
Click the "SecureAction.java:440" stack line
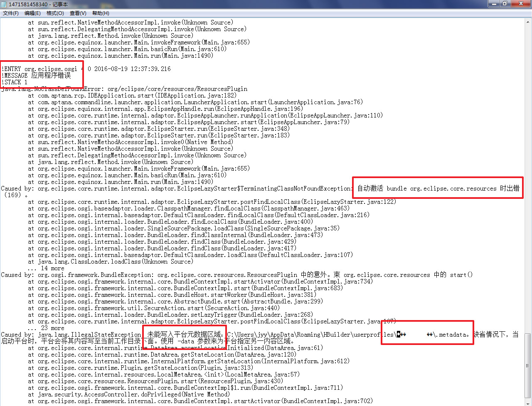(154, 308)
